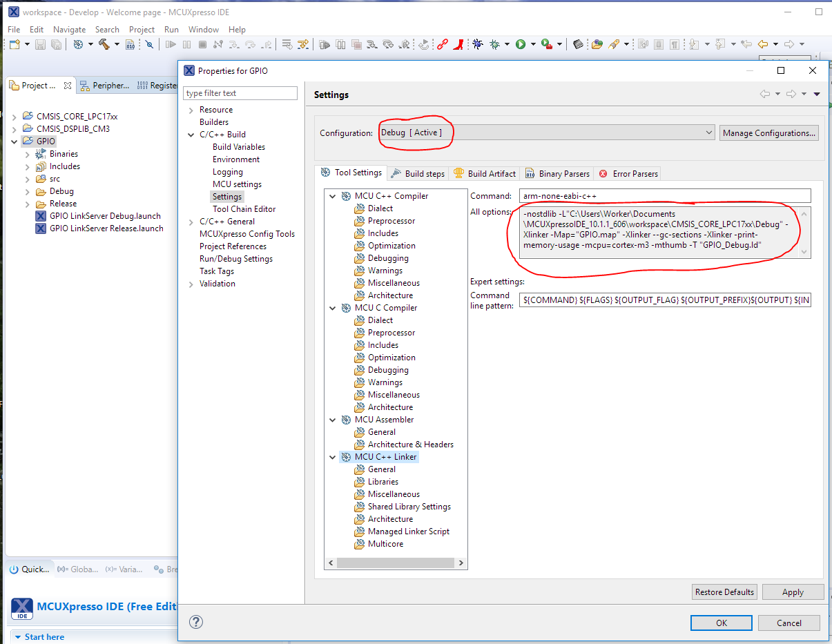The height and width of the screenshot is (644, 832).
Task: Switch to the Error Parsers tab
Action: click(628, 173)
